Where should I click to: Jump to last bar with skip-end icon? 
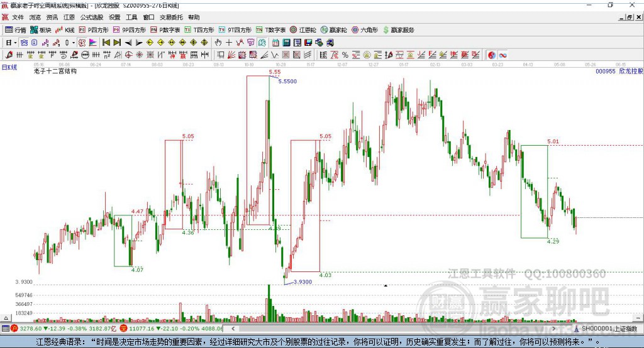pos(117,43)
